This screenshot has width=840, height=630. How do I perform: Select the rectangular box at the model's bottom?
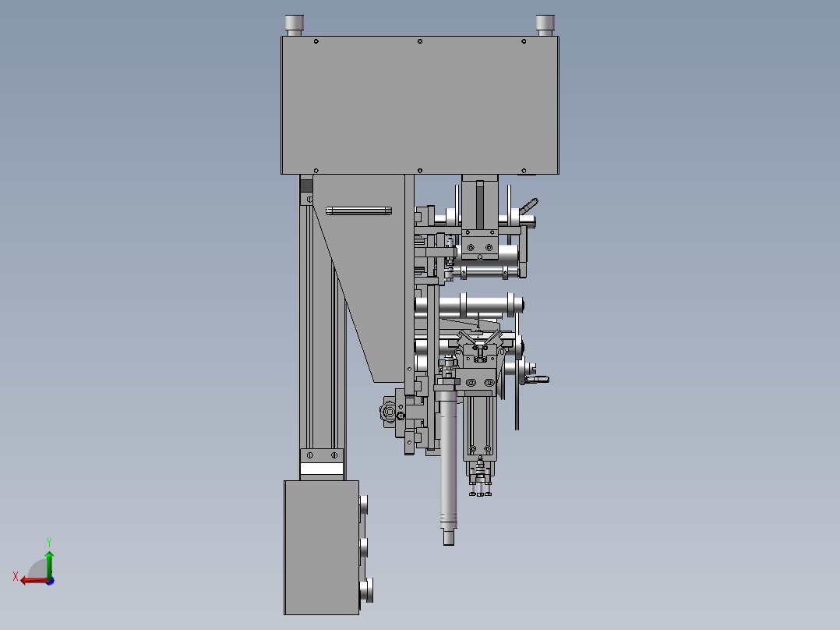point(321,547)
